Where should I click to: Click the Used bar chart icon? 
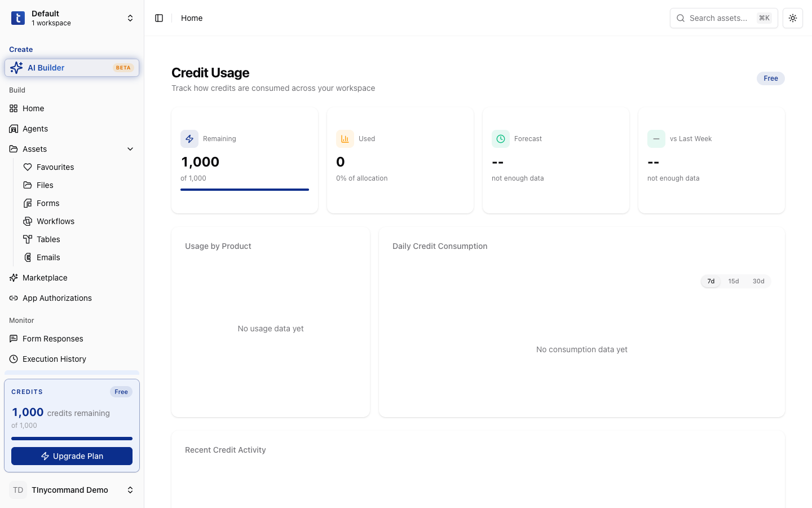345,139
